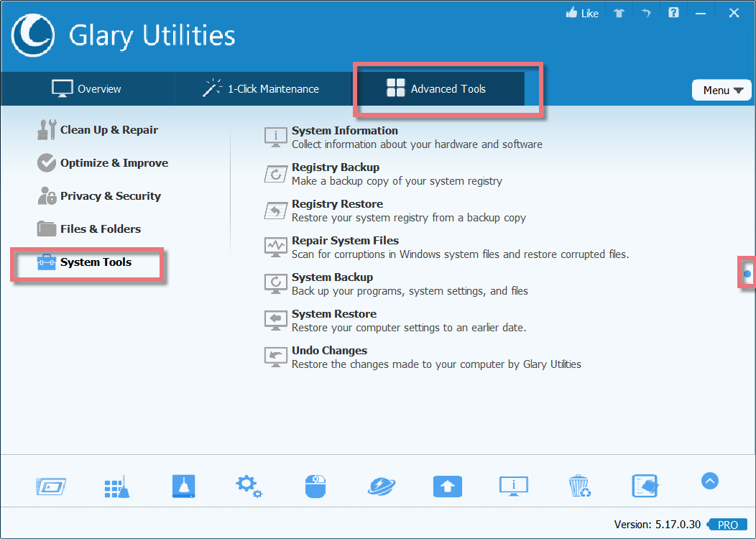
Task: Switch to the Overview tab
Action: [86, 88]
